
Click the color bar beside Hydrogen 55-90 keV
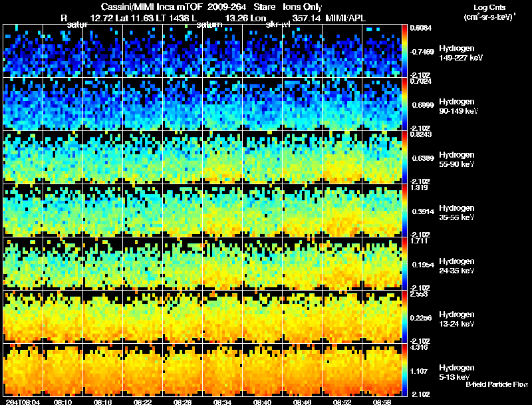coord(404,157)
